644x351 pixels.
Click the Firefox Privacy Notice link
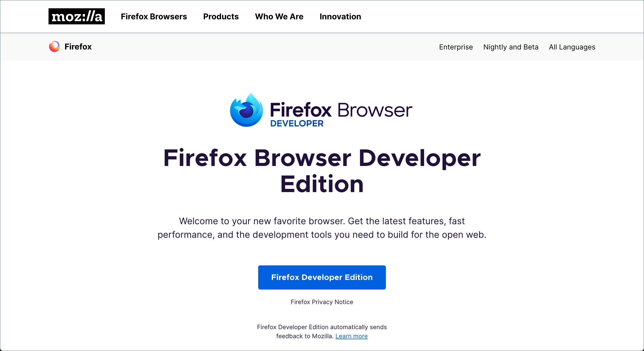[x=322, y=302]
